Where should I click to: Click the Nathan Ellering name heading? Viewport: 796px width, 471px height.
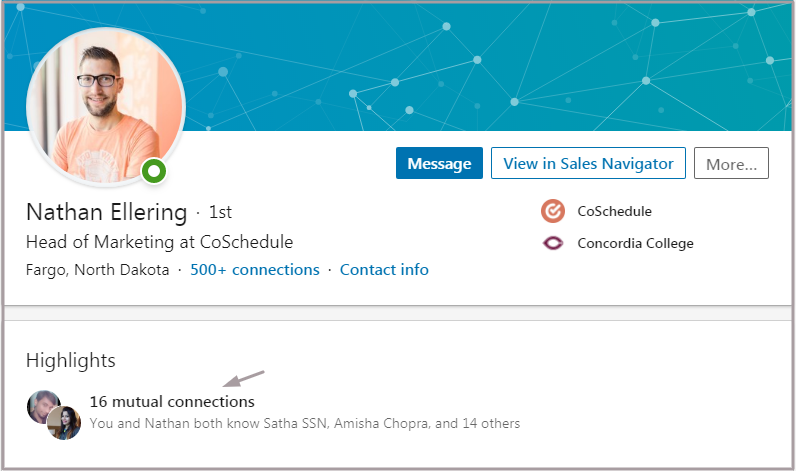(x=107, y=212)
